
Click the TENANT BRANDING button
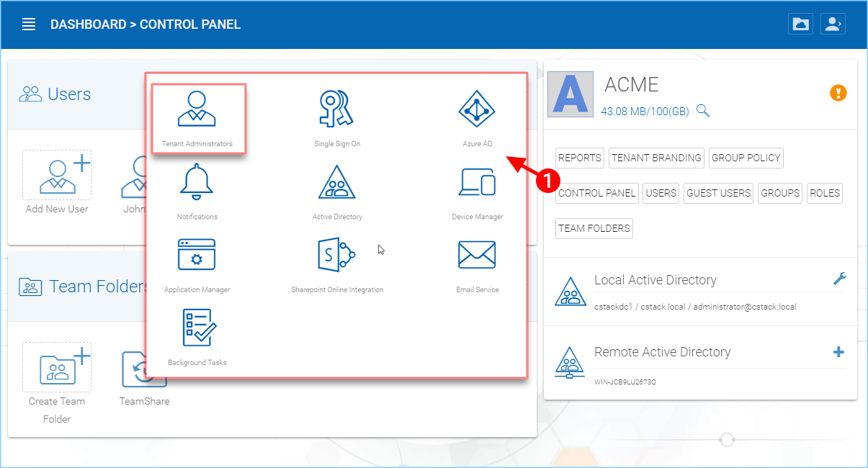coord(656,158)
